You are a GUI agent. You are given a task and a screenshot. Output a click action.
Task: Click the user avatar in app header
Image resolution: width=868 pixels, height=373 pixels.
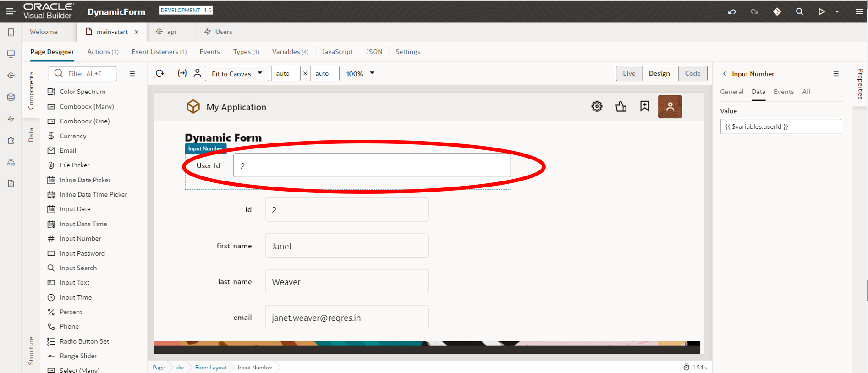pos(670,107)
